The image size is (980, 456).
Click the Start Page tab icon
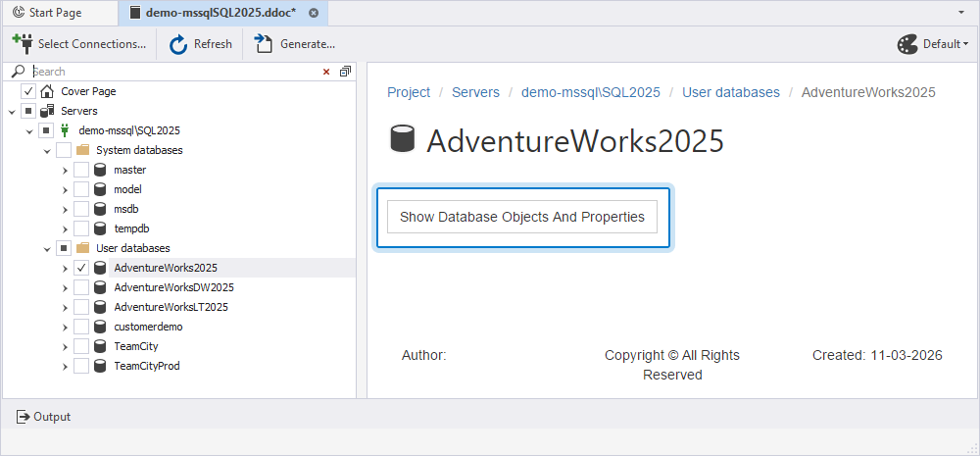click(x=19, y=13)
